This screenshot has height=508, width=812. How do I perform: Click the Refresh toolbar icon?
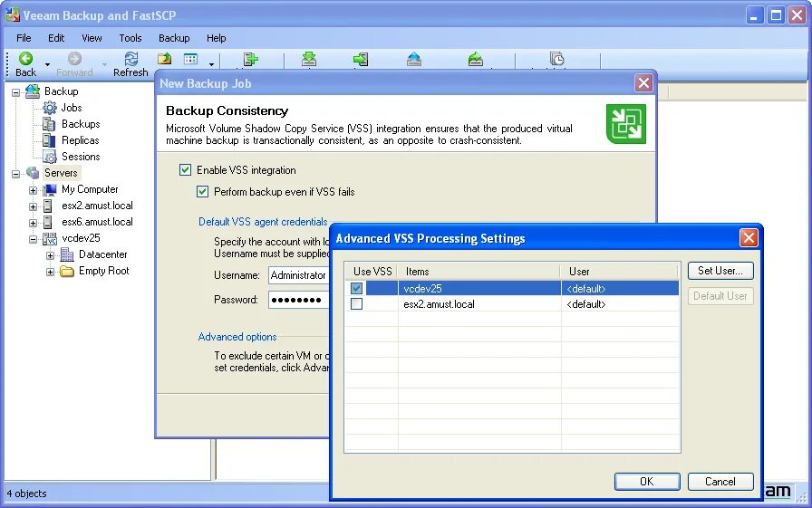(x=131, y=59)
